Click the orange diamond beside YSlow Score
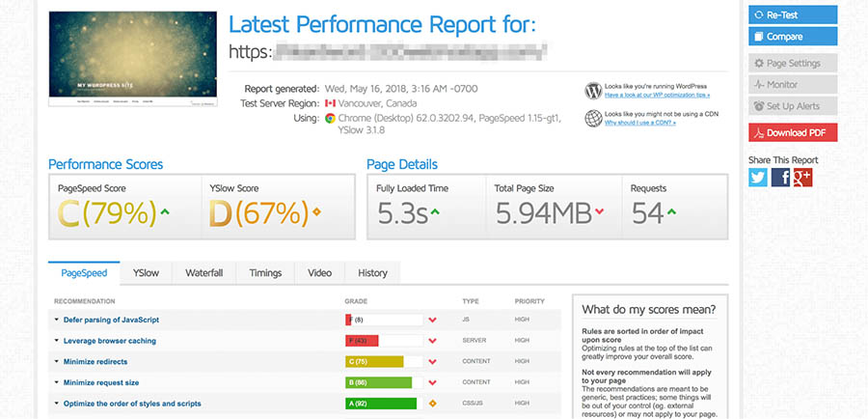The image size is (868, 419). point(315,212)
